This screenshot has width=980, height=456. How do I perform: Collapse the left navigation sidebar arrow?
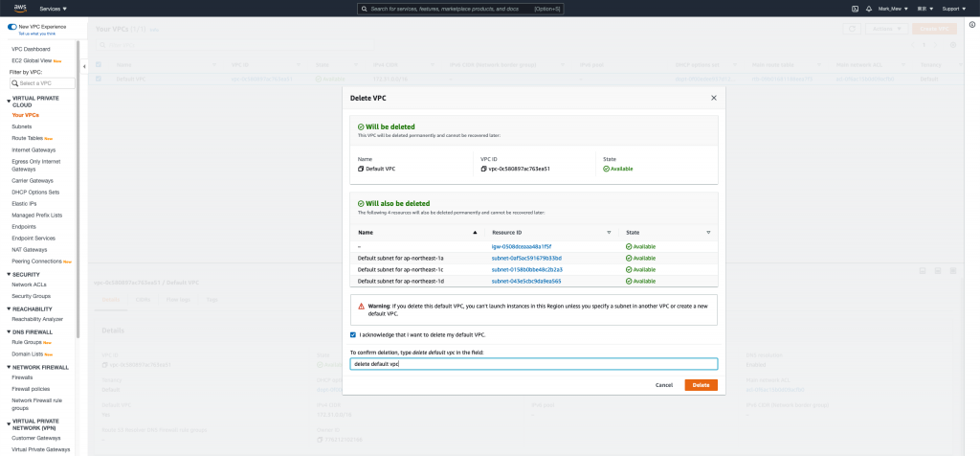(x=84, y=66)
